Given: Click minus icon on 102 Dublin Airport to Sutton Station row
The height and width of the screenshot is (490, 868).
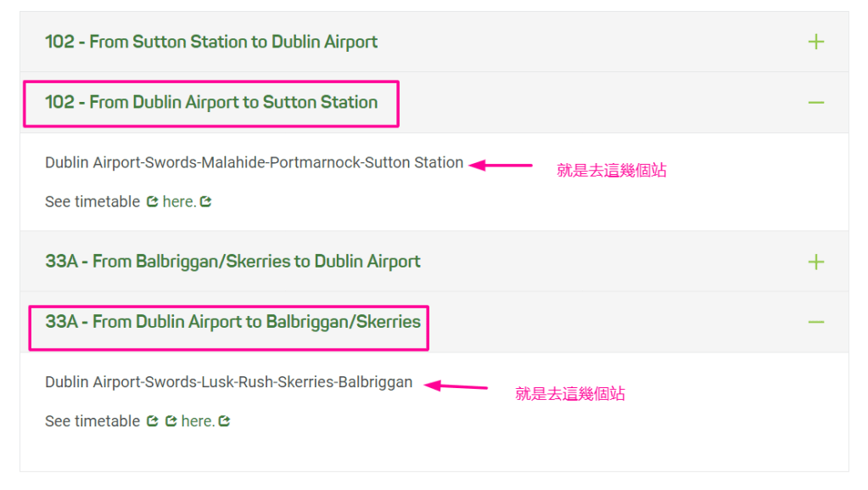Looking at the screenshot, I should (x=815, y=103).
